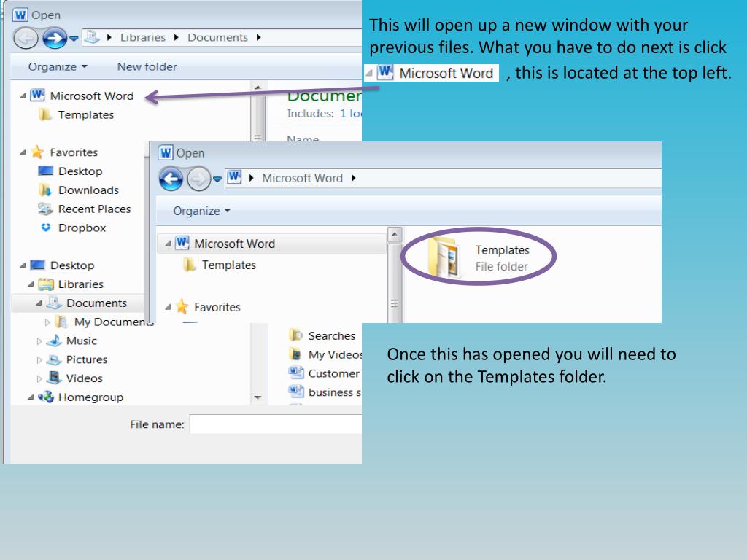
Task: Click scroll down arrow in back navigation pane
Action: [258, 397]
